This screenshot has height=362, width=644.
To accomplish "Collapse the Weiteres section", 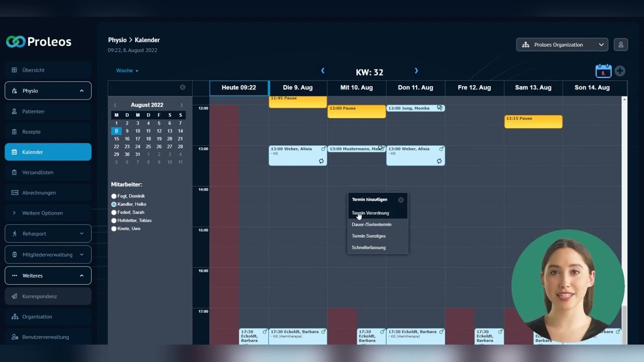I will [48, 276].
